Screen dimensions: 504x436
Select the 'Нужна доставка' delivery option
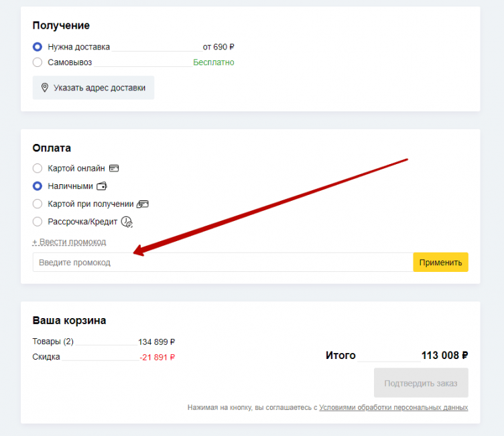(38, 47)
